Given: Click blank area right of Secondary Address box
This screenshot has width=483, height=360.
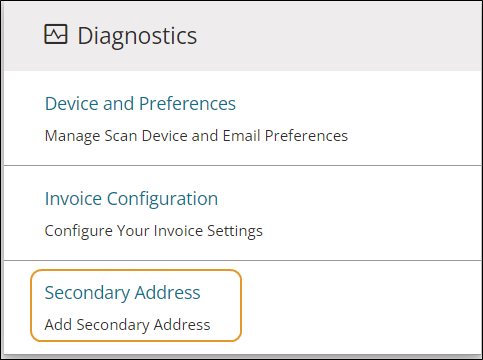Looking at the screenshot, I should [x=360, y=307].
